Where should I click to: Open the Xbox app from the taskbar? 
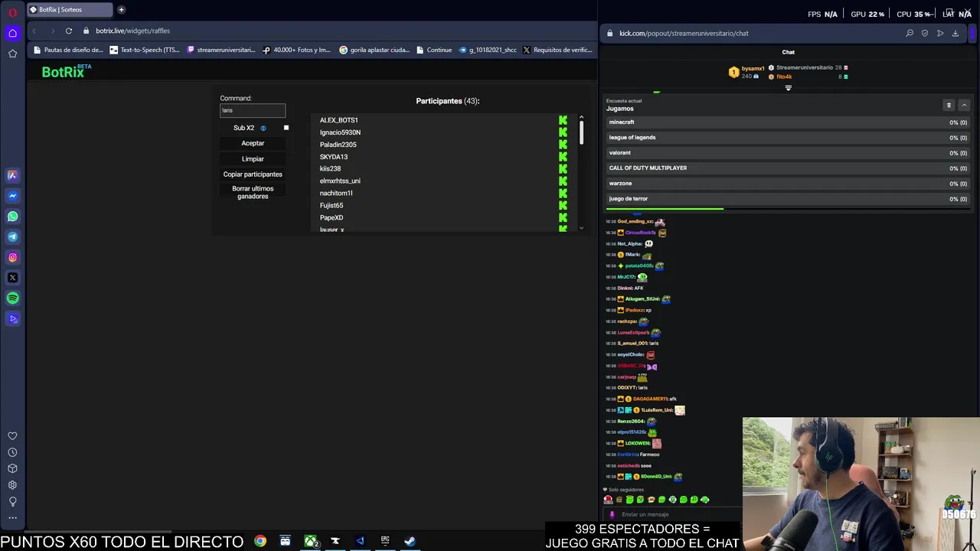[x=311, y=541]
